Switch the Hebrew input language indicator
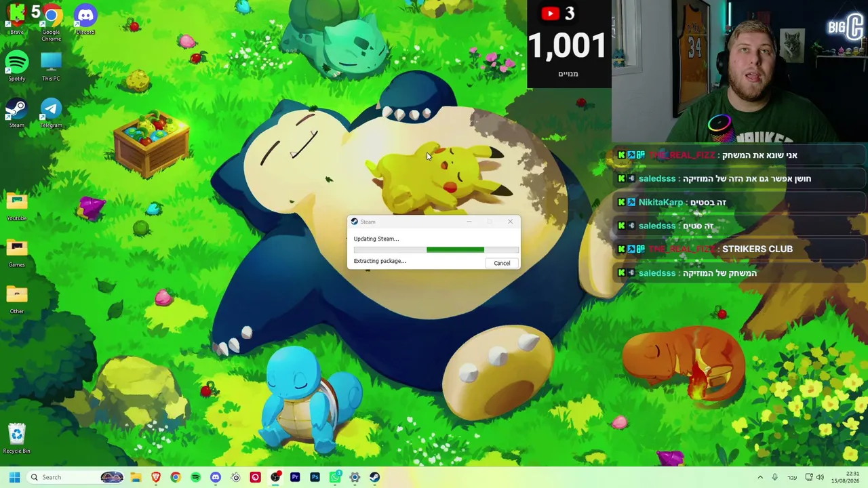Viewport: 868px width, 488px height. tap(792, 477)
